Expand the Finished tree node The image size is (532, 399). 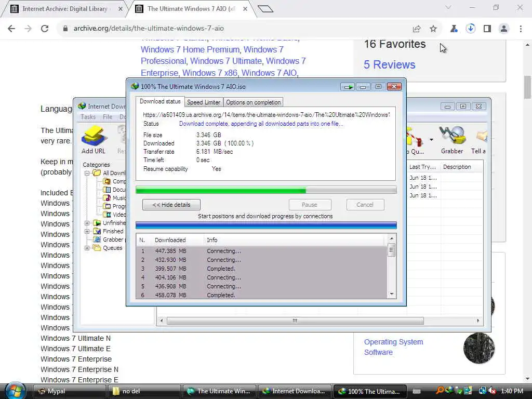click(87, 231)
